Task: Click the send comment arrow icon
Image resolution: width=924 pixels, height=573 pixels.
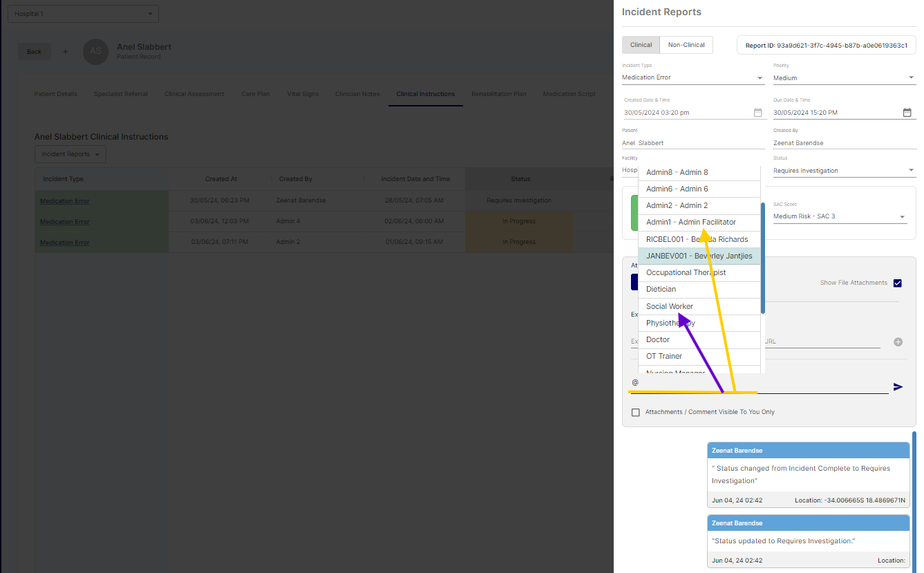Action: [x=898, y=387]
